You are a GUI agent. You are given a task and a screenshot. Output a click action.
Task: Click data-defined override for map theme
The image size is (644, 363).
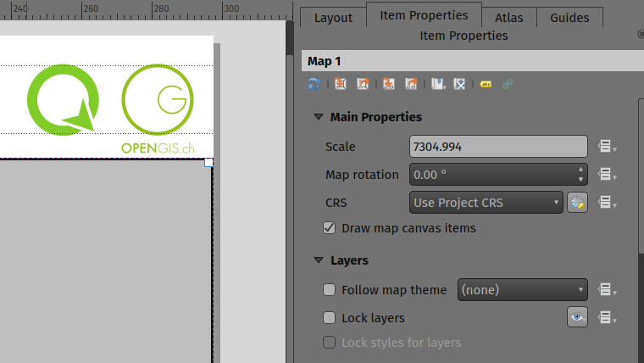[606, 290]
